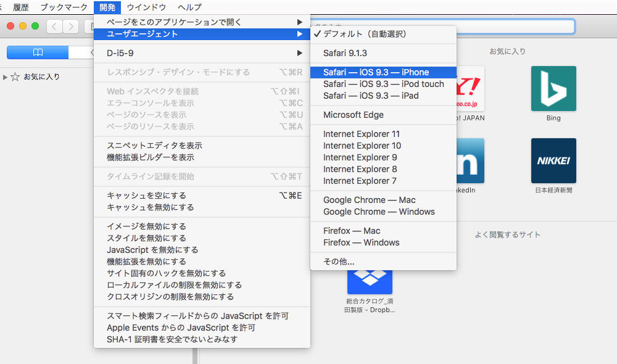Viewport: 617px width, 364px height.
Task: Choose Internet Explorer 10 user agent
Action: (x=383, y=146)
